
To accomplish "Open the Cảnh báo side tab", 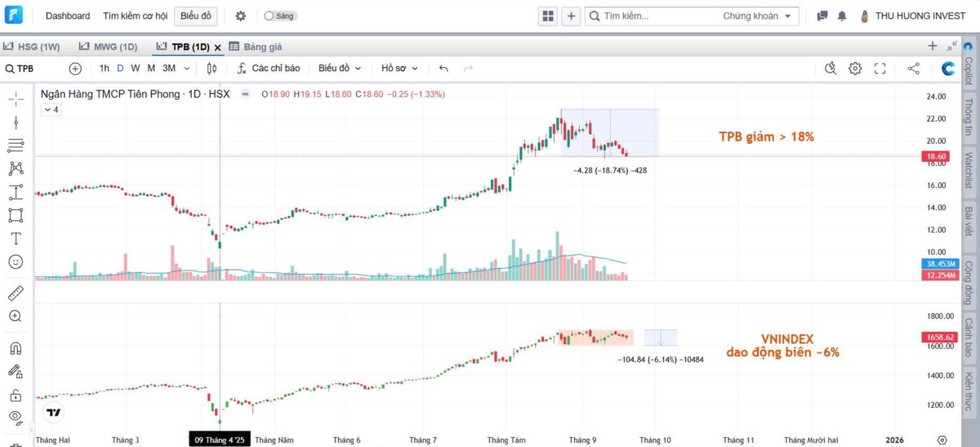I will click(x=969, y=337).
